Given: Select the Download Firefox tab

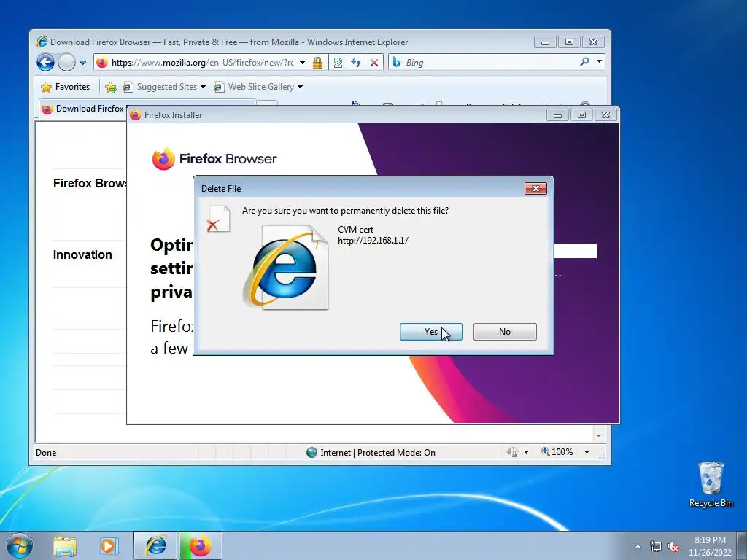Looking at the screenshot, I should [x=83, y=109].
